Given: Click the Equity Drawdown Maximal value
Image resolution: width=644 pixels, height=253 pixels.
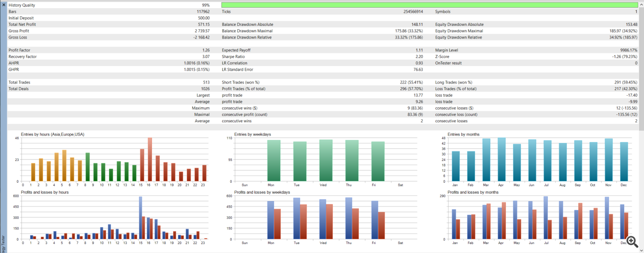Looking at the screenshot, I should (623, 31).
